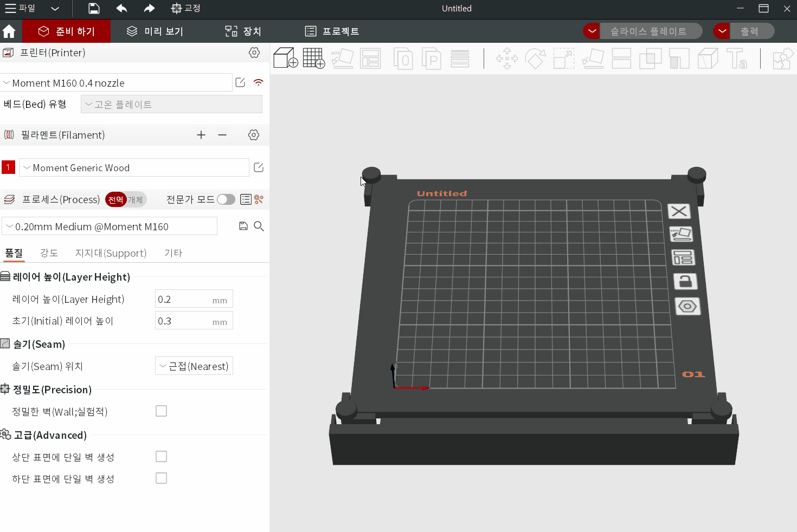Click the Arrange all objects toolbar icon
The width and height of the screenshot is (797, 532).
point(371,59)
